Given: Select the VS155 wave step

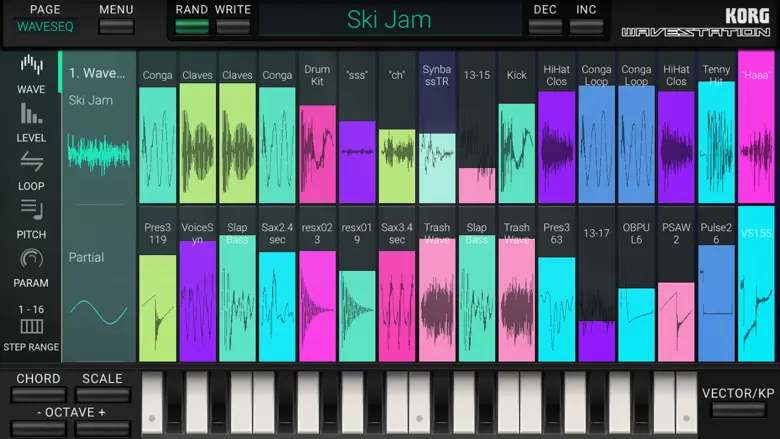Looking at the screenshot, I should tap(756, 284).
